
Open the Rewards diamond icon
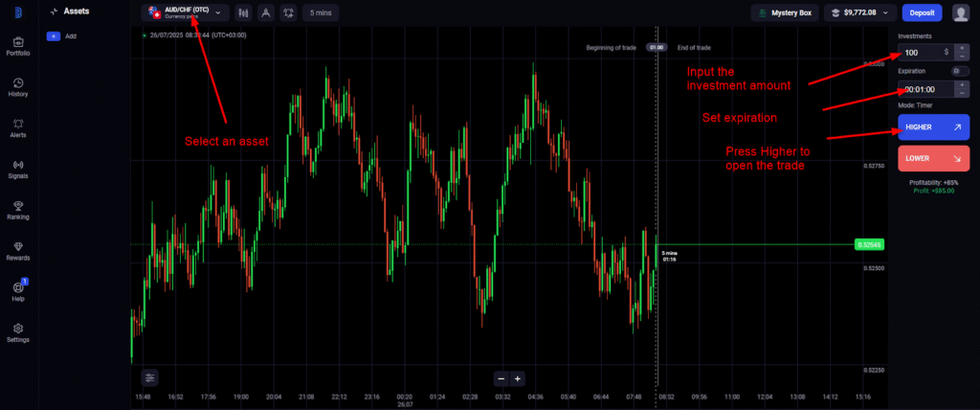(17, 250)
